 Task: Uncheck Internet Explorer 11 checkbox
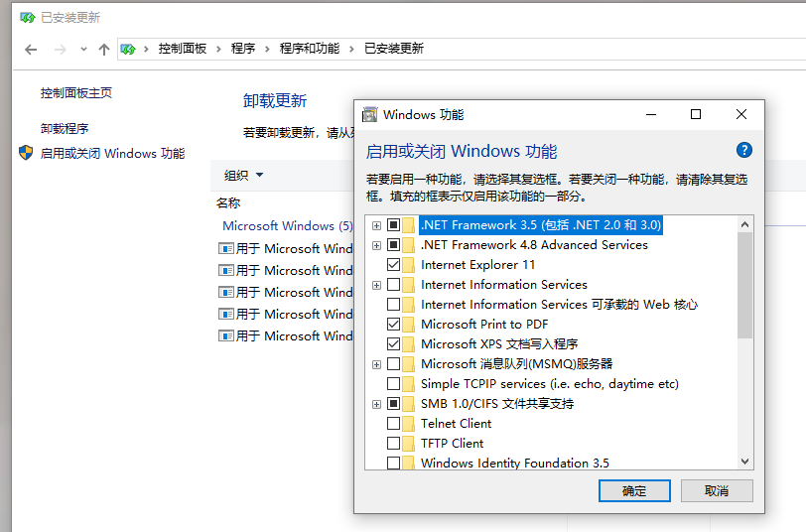point(394,265)
